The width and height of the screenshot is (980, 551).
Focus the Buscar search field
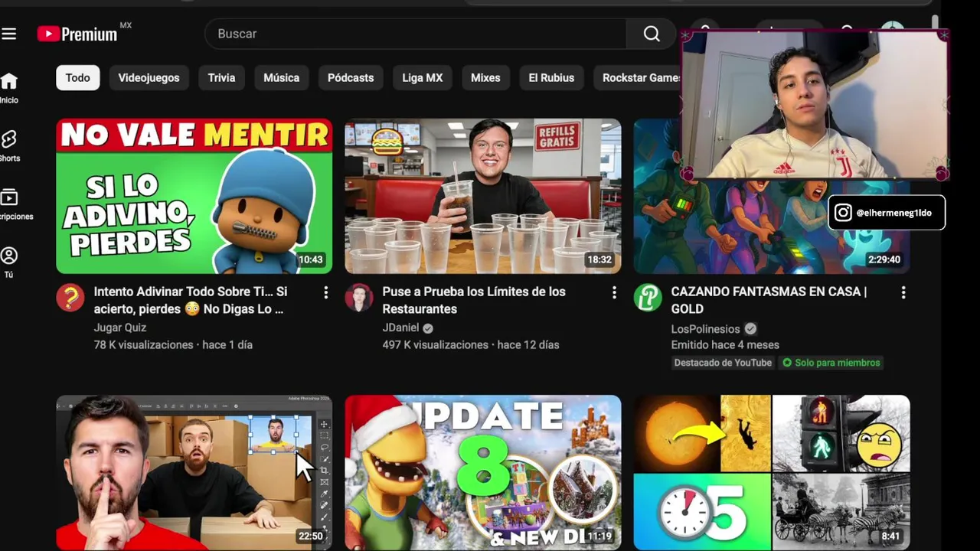[416, 34]
